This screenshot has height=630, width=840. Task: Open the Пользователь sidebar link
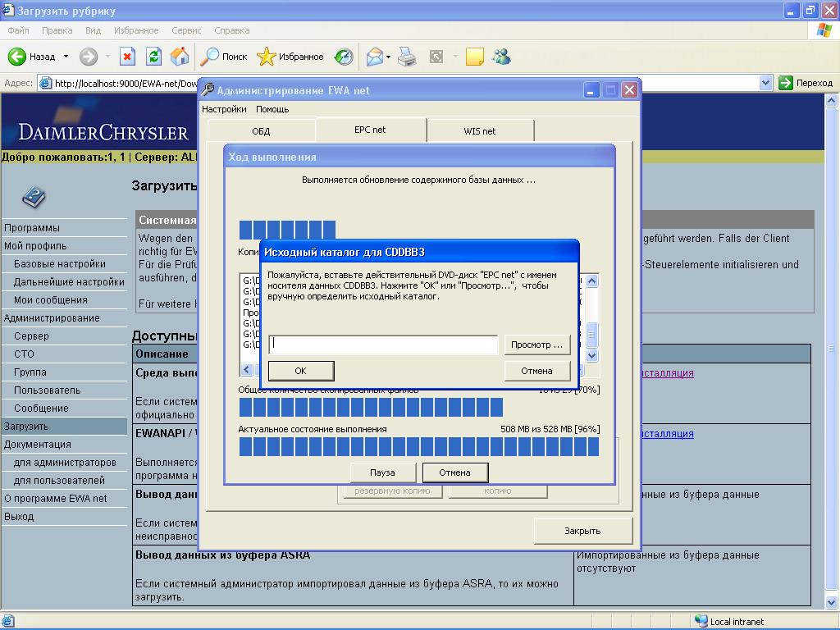(x=47, y=390)
